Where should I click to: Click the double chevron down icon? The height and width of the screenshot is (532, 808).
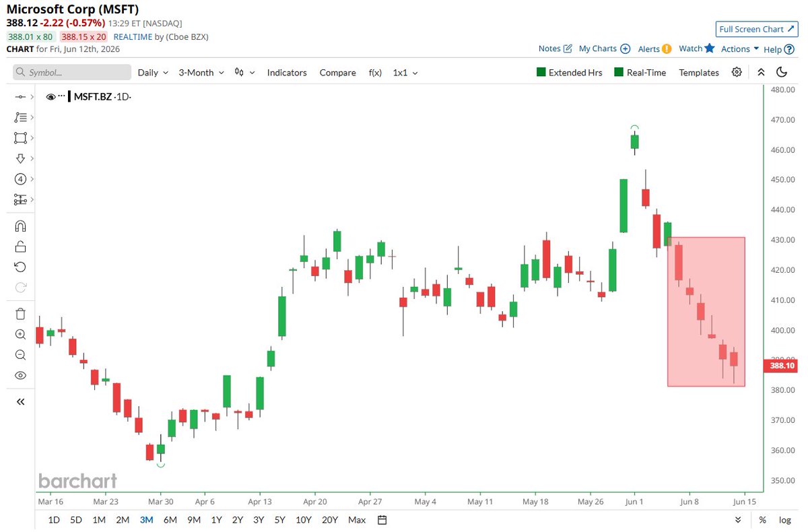tap(738, 520)
